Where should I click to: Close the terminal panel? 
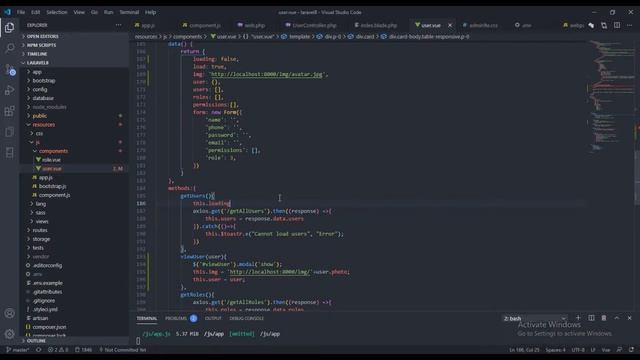pyautogui.click(x=629, y=318)
